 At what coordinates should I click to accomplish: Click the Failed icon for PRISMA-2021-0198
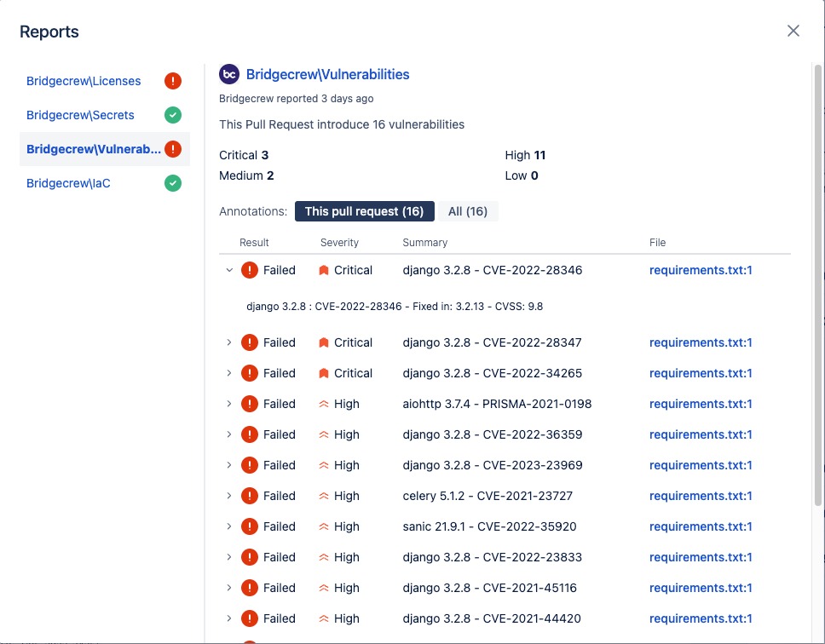point(250,404)
